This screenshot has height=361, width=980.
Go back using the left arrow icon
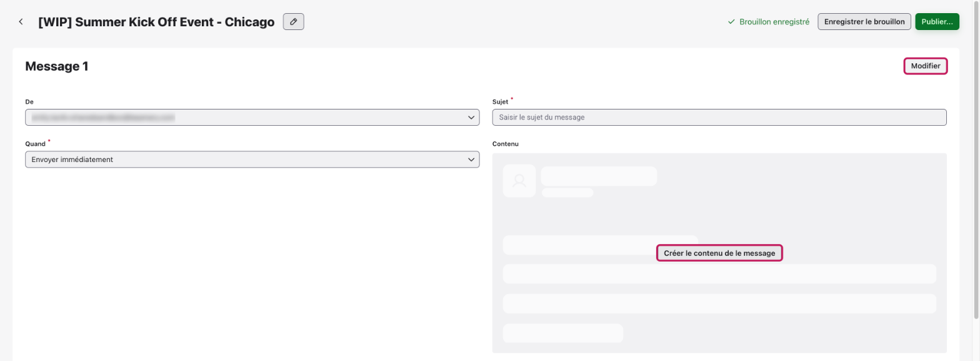click(21, 22)
